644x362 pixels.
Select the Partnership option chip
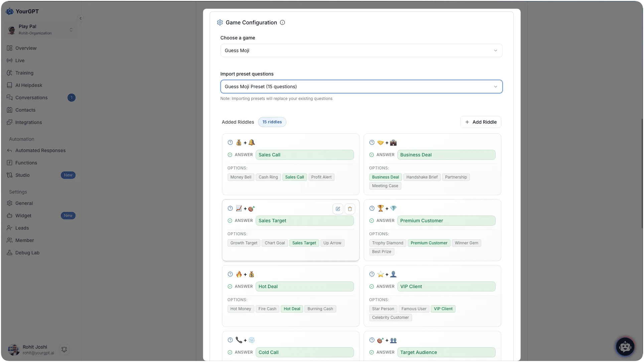pos(456,177)
